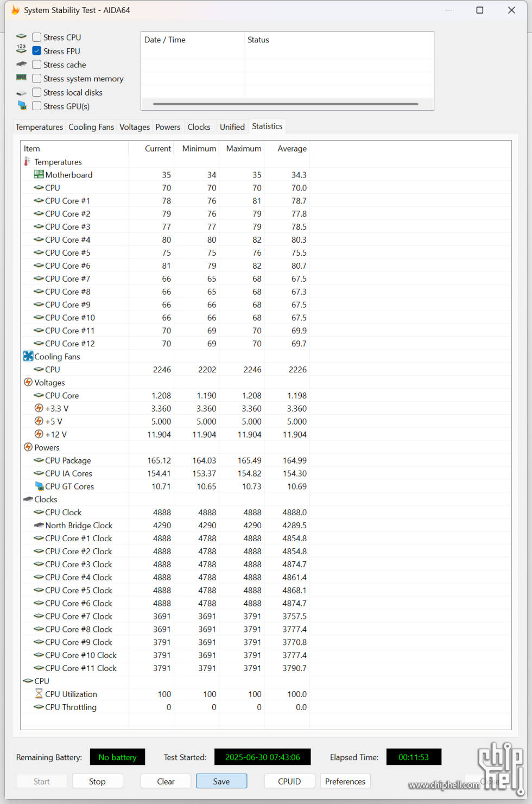Switch to the Clocks tab
Viewport: 532px width, 804px height.
(199, 127)
